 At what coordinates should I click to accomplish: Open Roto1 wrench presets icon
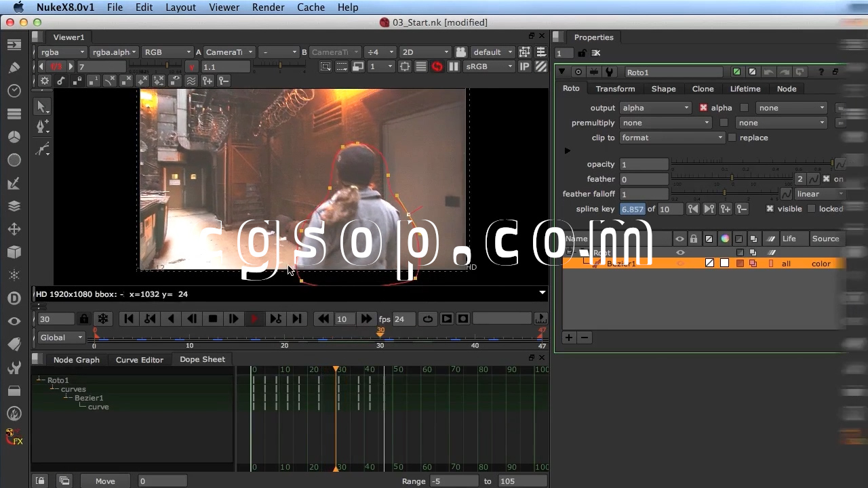[x=609, y=72]
